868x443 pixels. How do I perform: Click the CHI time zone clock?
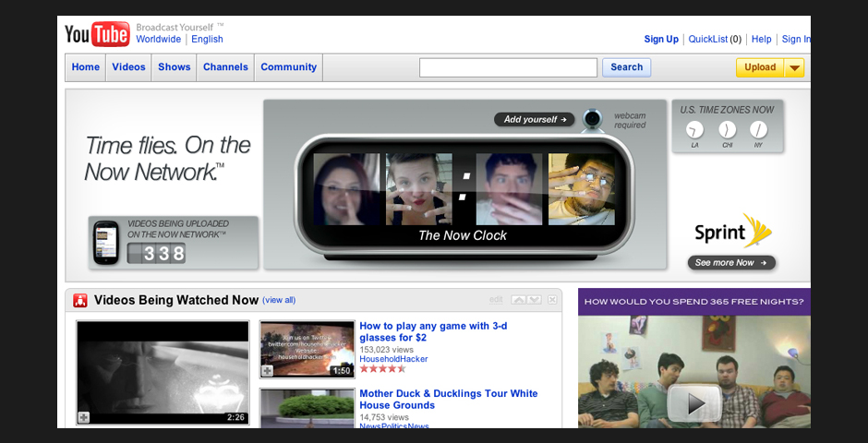(727, 130)
